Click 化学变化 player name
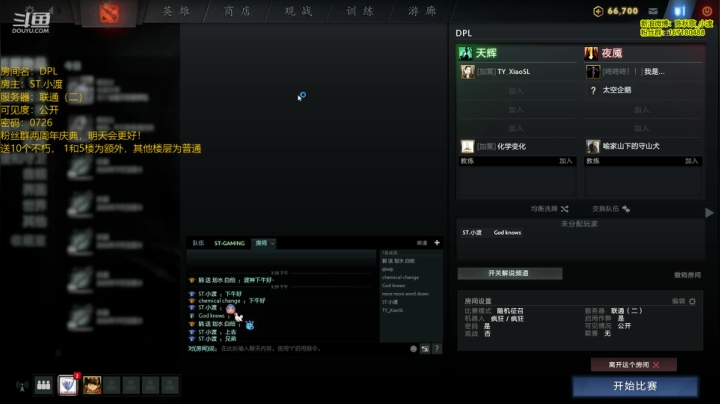 (512, 146)
